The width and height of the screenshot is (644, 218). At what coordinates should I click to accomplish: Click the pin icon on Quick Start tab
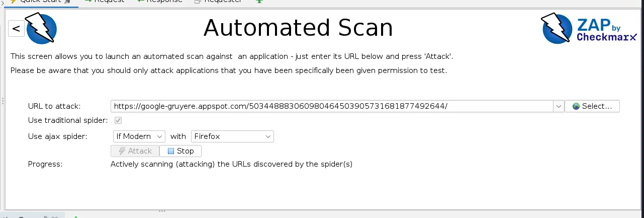point(68,2)
